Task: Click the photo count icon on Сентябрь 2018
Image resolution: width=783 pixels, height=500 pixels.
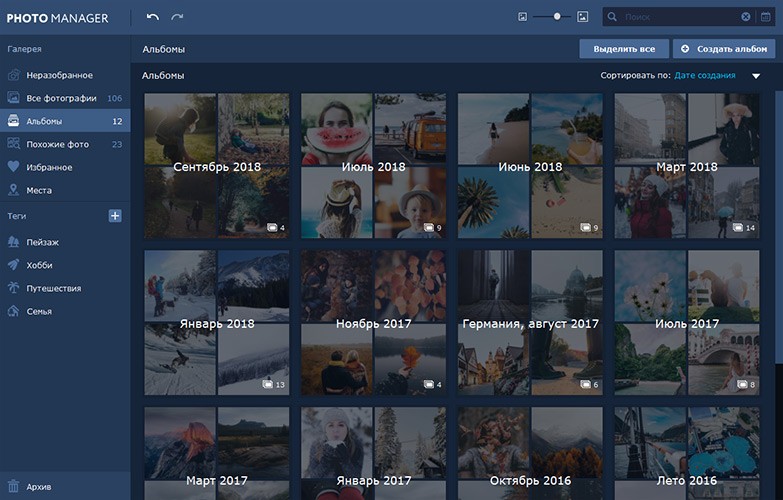Action: 272,228
